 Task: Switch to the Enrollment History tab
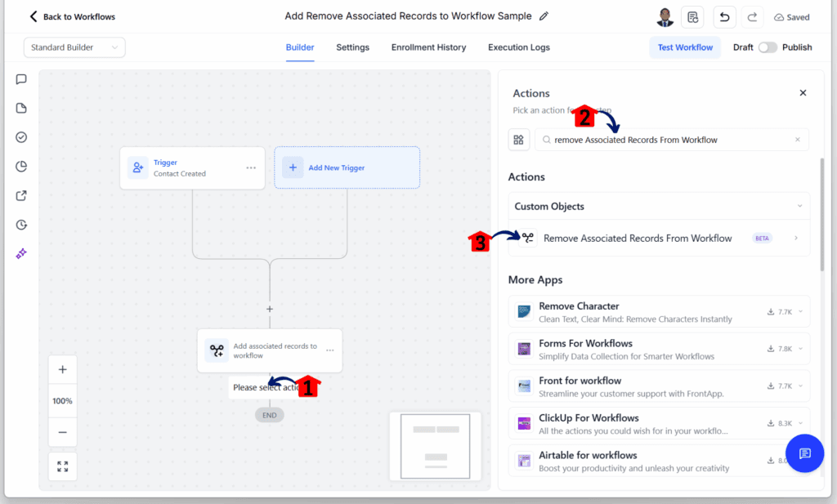coord(428,47)
